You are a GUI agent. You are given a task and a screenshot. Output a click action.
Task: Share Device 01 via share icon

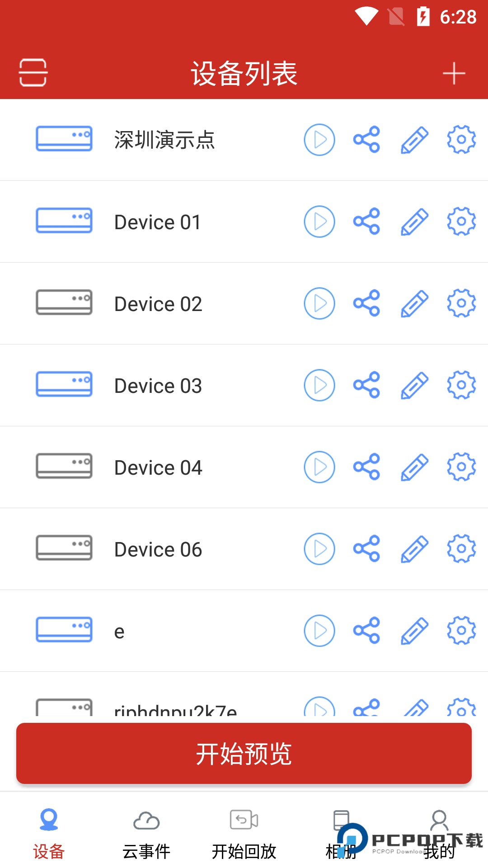click(366, 222)
